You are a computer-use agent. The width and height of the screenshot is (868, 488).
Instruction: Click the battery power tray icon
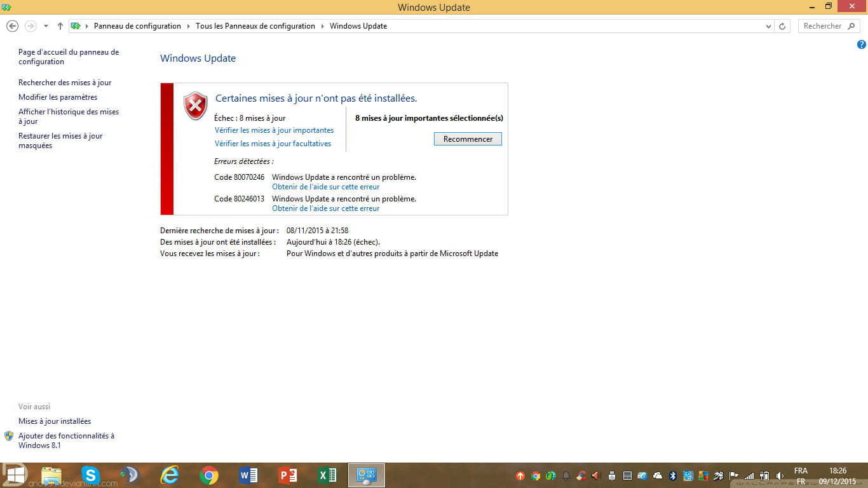(x=764, y=475)
